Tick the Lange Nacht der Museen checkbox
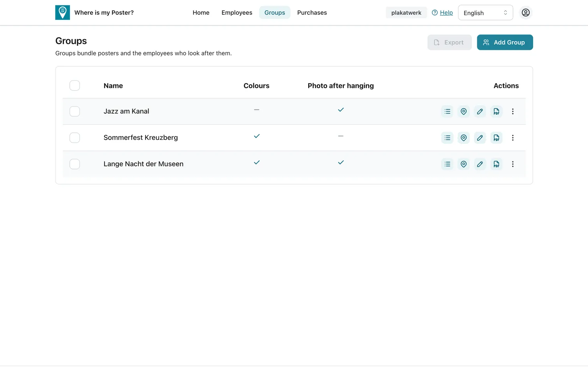This screenshot has height=368, width=588. (75, 164)
